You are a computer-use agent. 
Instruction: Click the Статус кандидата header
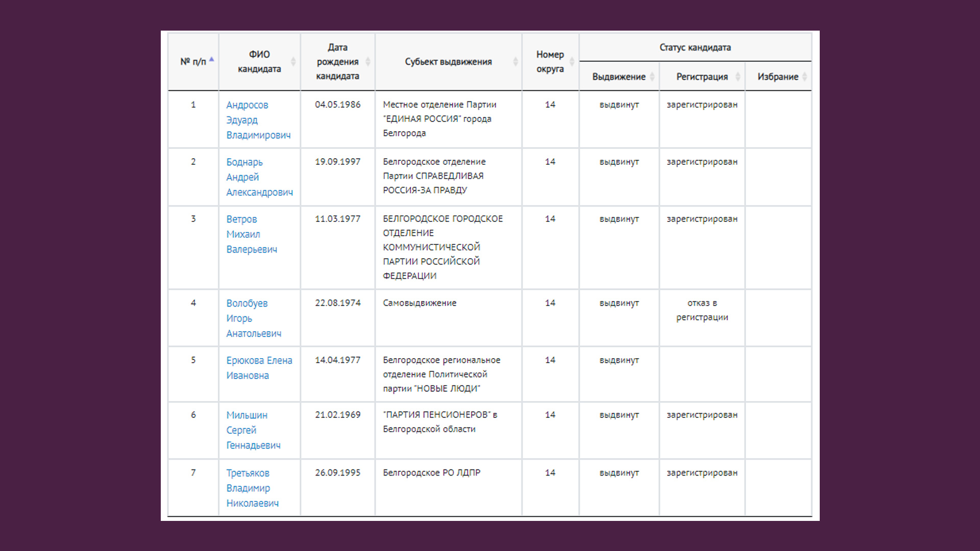695,47
